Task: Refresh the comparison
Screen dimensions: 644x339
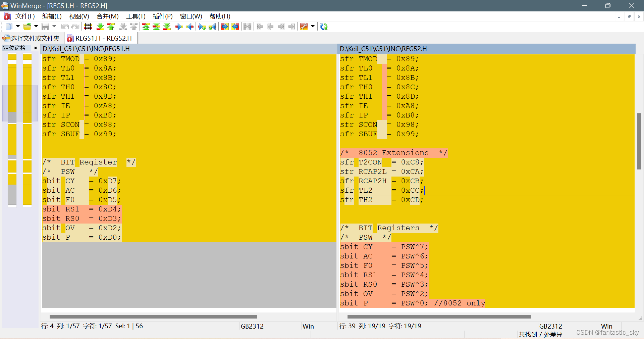Action: coord(324,27)
